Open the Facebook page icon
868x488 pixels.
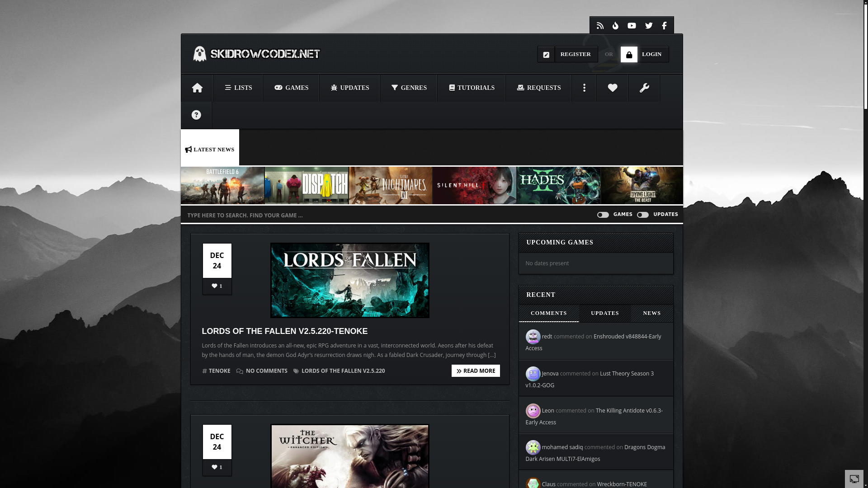click(664, 26)
